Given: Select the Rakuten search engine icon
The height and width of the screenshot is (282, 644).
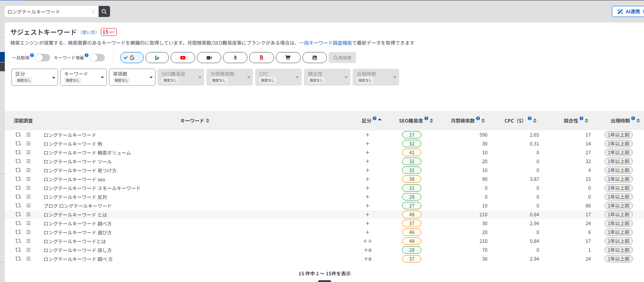Looking at the screenshot, I should pos(261,58).
